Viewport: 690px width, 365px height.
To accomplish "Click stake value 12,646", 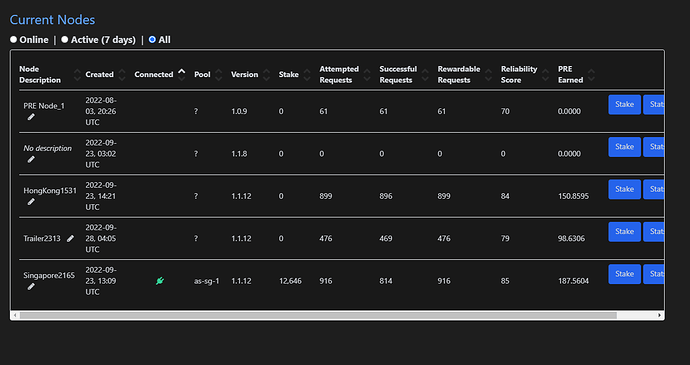I will point(290,281).
